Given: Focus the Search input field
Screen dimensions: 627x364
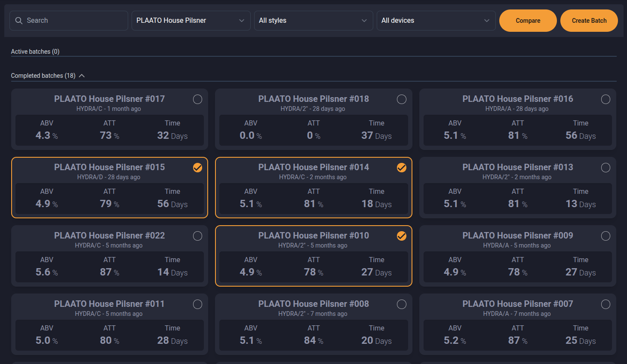Looking at the screenshot, I should click(74, 21).
